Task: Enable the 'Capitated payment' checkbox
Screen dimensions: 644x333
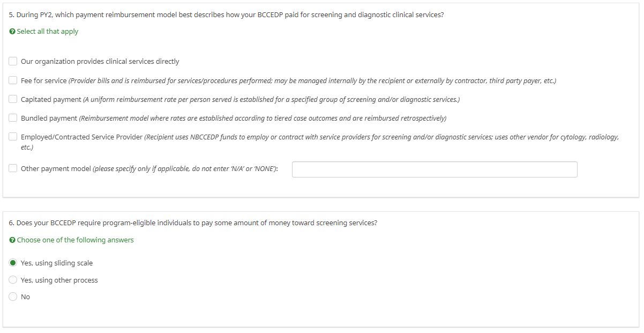Action: (13, 99)
